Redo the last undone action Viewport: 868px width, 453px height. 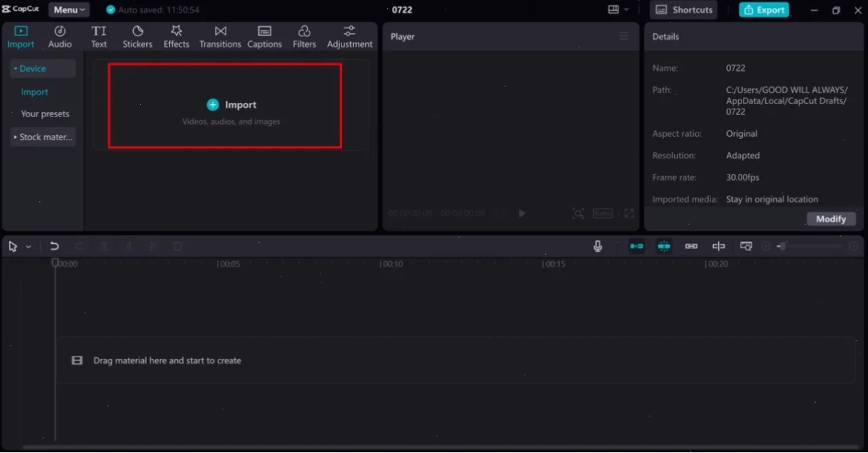(x=80, y=247)
